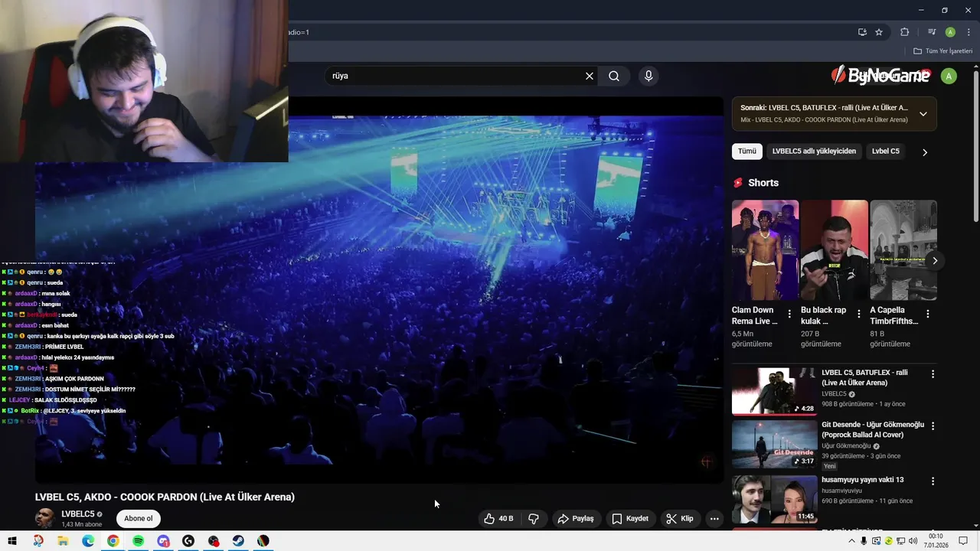Click Git Desende video thumbnail

coord(774,444)
